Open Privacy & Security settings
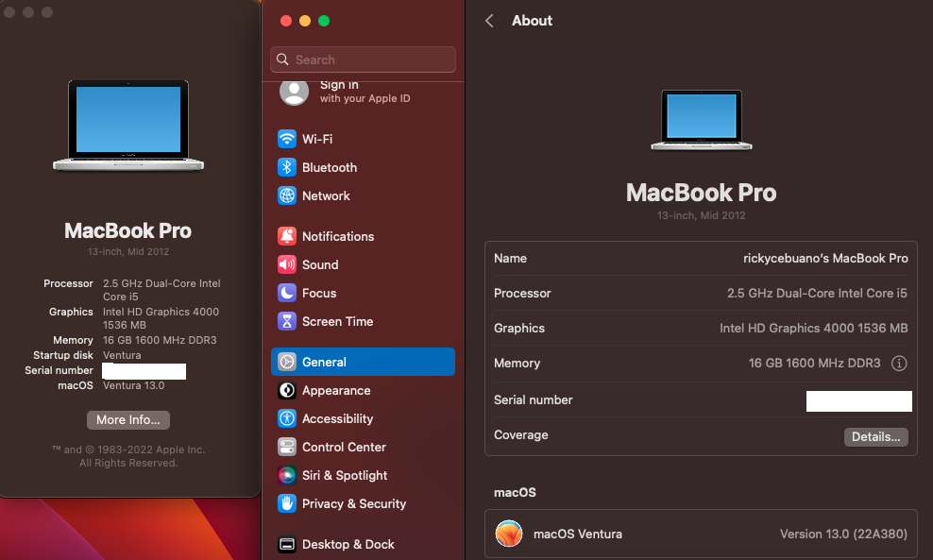The image size is (933, 560). [354, 503]
